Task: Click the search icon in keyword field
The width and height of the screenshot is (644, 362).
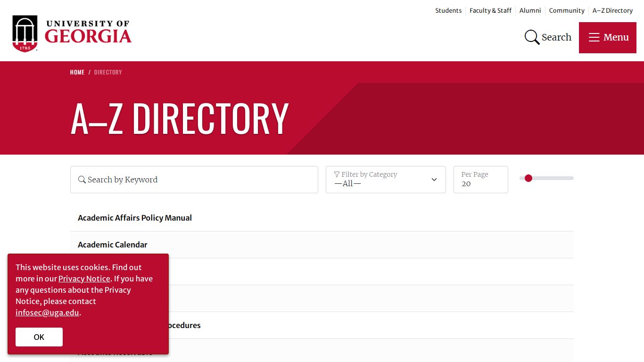Action: [x=82, y=180]
